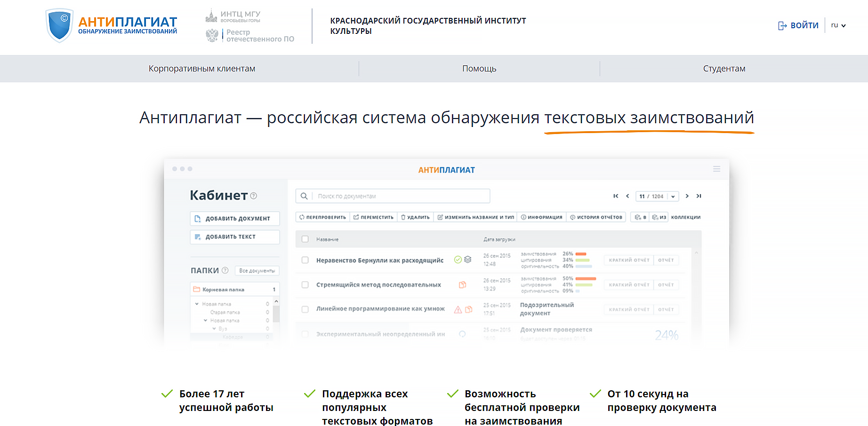Collapse the Вуз tree node
This screenshot has height=426, width=868.
click(214, 329)
